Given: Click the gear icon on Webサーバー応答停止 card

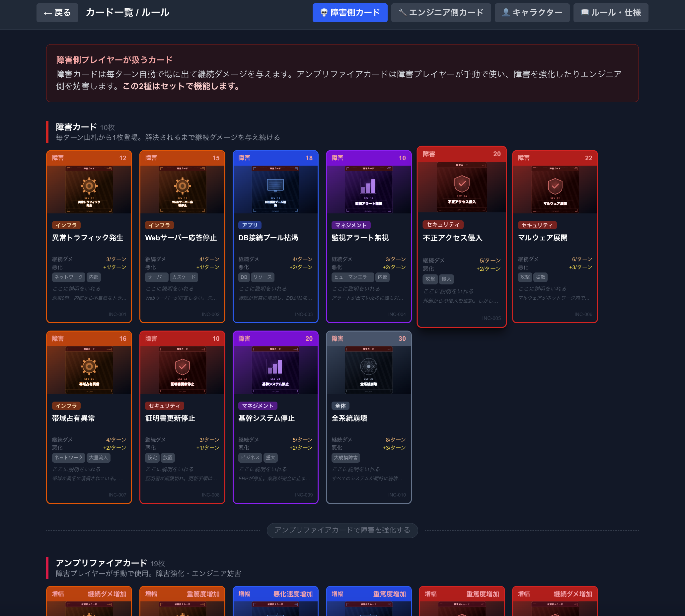Looking at the screenshot, I should [x=183, y=186].
